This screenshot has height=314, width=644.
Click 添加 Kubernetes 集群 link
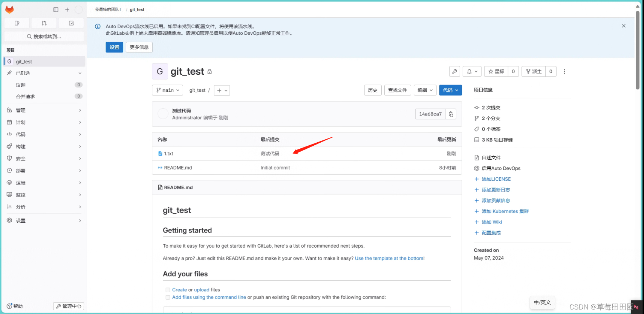point(505,211)
